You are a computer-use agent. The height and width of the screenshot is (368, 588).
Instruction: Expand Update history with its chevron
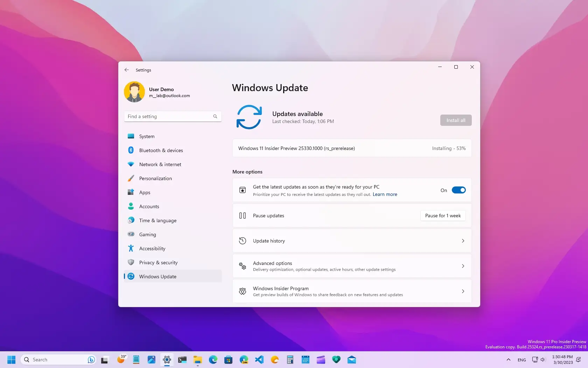(x=463, y=241)
